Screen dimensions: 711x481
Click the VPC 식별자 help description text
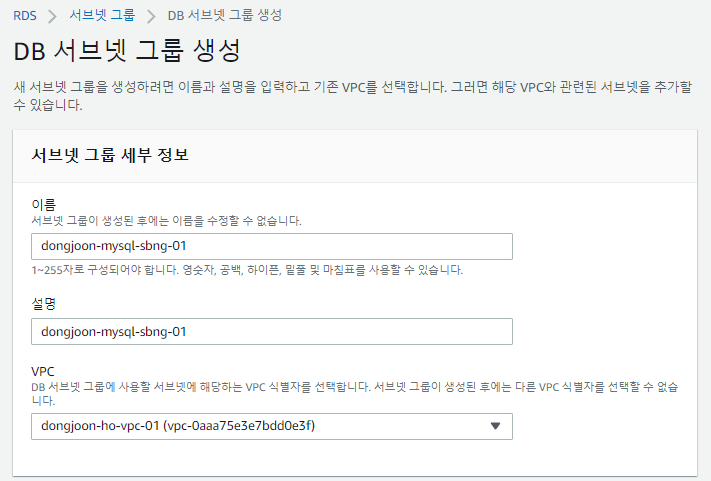[355, 394]
